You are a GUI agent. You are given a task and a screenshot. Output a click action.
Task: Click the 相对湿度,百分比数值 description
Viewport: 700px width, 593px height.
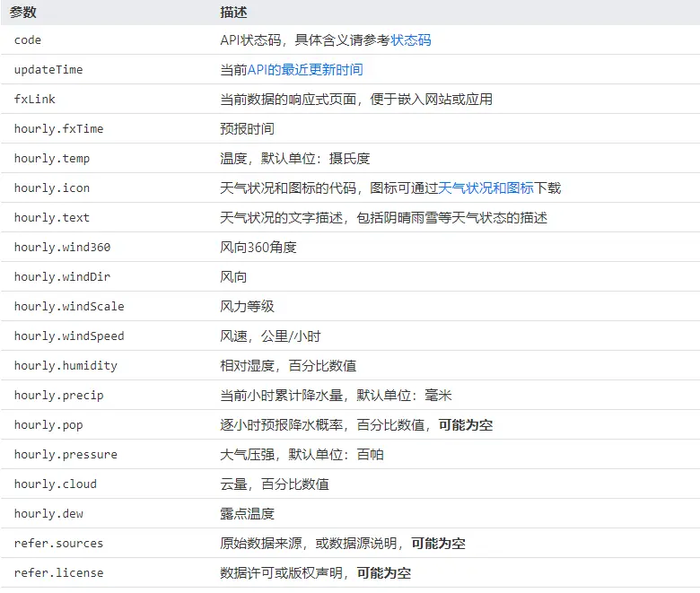(288, 365)
